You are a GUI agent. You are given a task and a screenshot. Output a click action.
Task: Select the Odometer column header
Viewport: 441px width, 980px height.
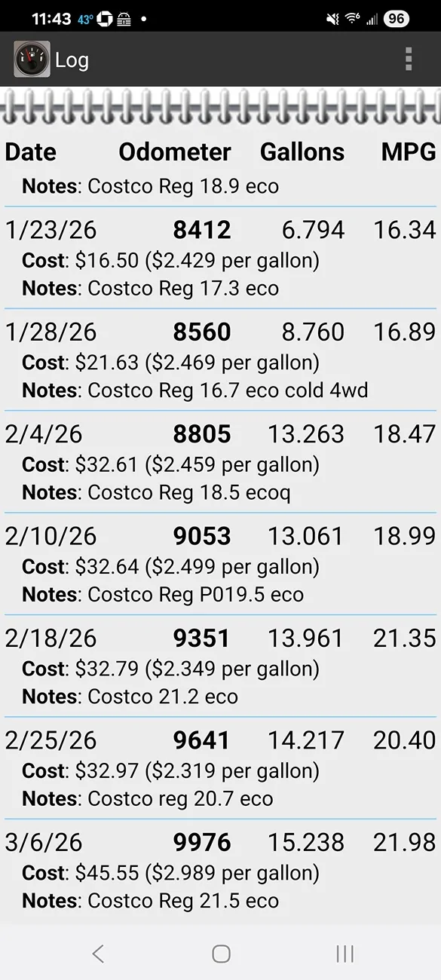pos(174,152)
